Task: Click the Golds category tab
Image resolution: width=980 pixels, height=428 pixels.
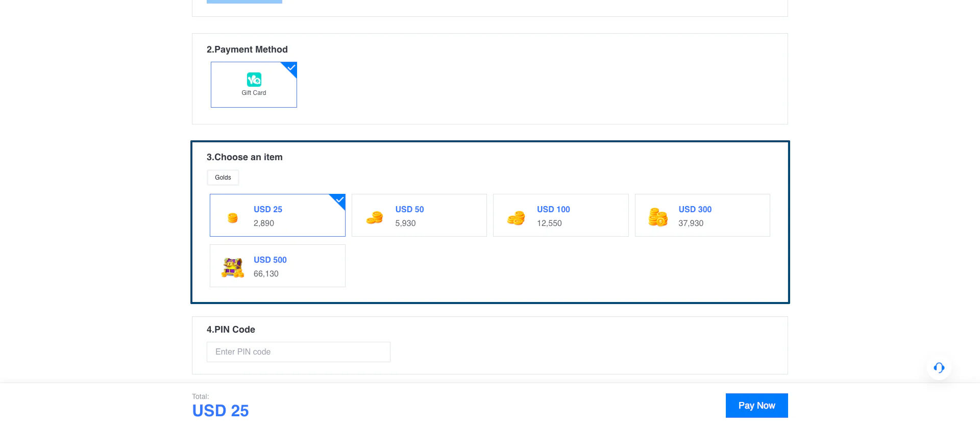Action: point(223,178)
